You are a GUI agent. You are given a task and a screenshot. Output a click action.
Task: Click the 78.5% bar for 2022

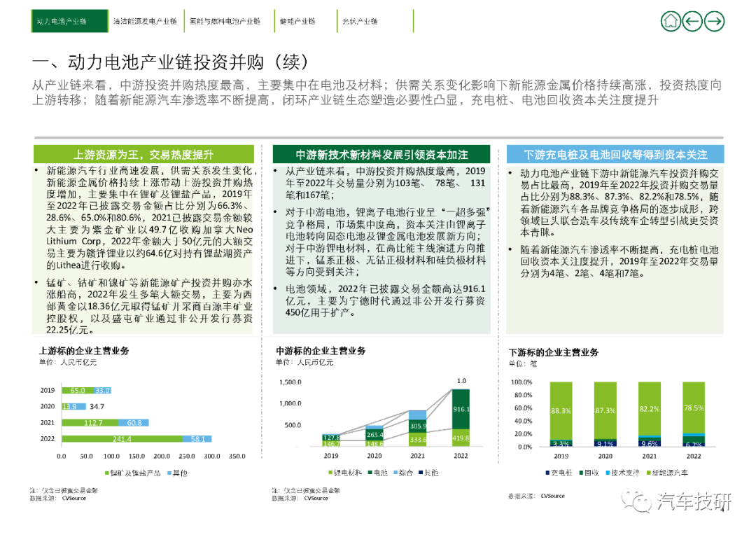coord(694,408)
